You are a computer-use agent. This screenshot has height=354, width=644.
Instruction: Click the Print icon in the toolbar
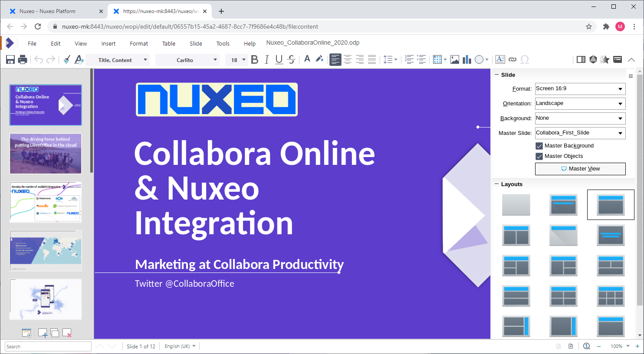coord(23,60)
